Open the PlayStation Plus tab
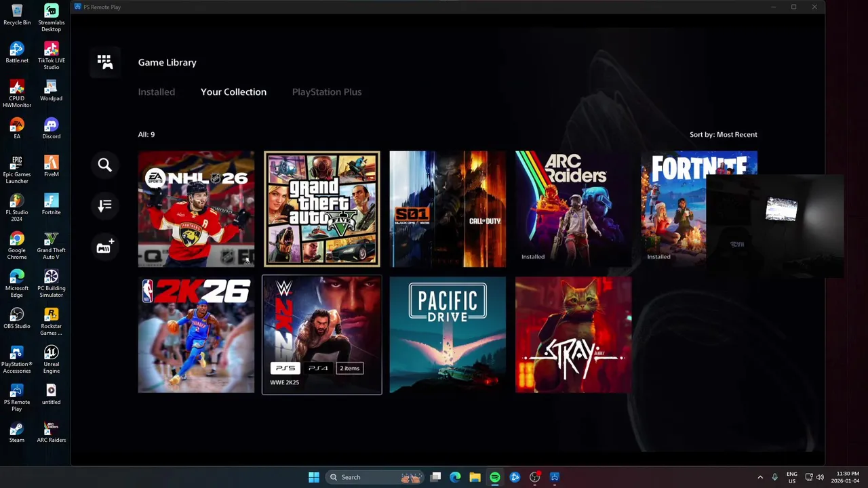868x488 pixels. tap(327, 91)
